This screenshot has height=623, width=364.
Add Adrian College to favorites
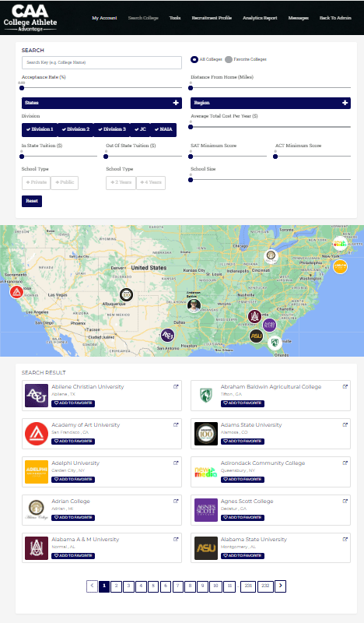(x=73, y=518)
